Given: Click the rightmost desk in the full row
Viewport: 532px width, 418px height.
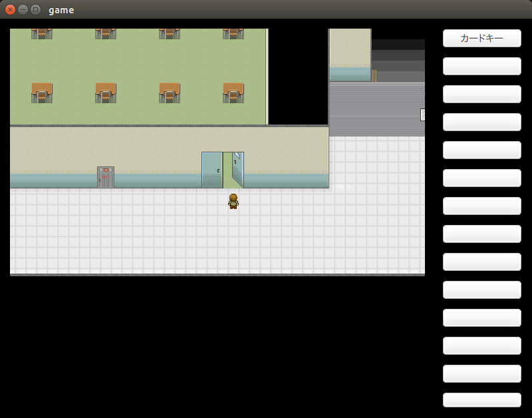Looking at the screenshot, I should tap(233, 93).
